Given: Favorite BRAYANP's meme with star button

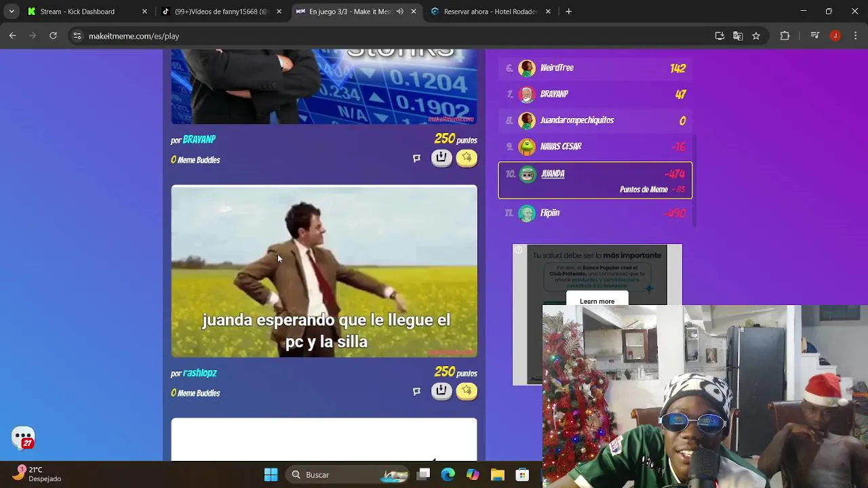Looking at the screenshot, I should pyautogui.click(x=467, y=158).
